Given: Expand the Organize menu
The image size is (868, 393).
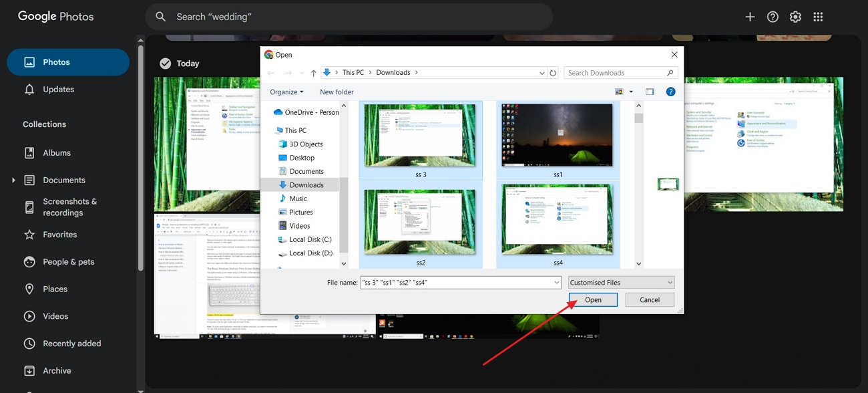Looking at the screenshot, I should pos(286,92).
